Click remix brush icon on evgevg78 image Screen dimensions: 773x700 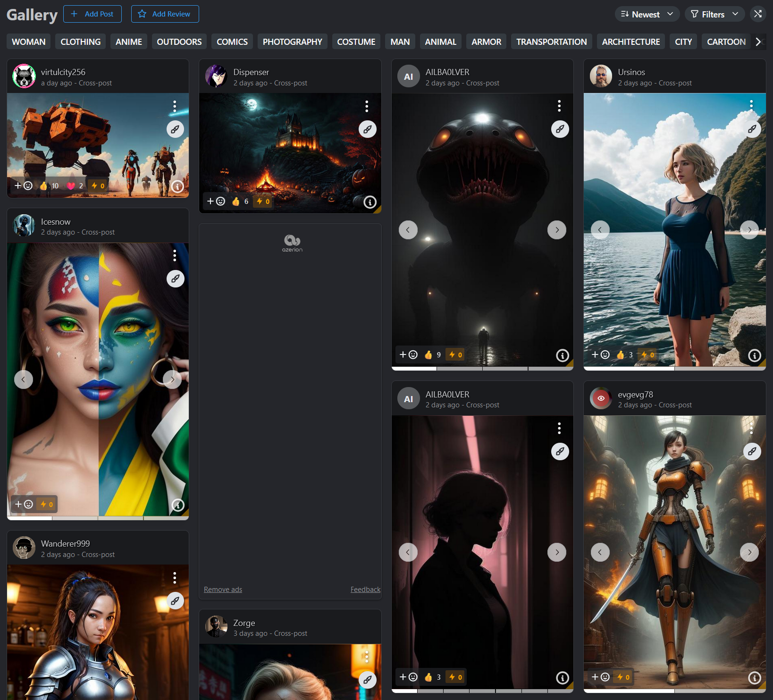tap(752, 451)
